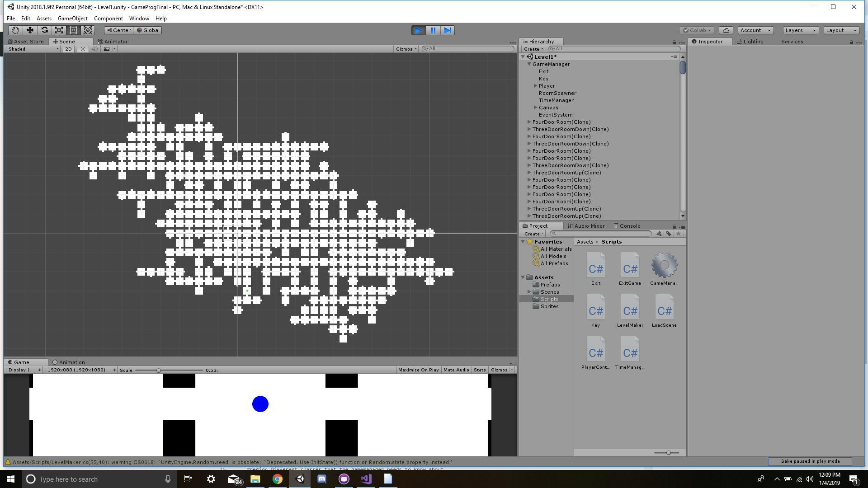Open the Shaded draw mode dropdown
868x488 pixels.
click(x=31, y=49)
